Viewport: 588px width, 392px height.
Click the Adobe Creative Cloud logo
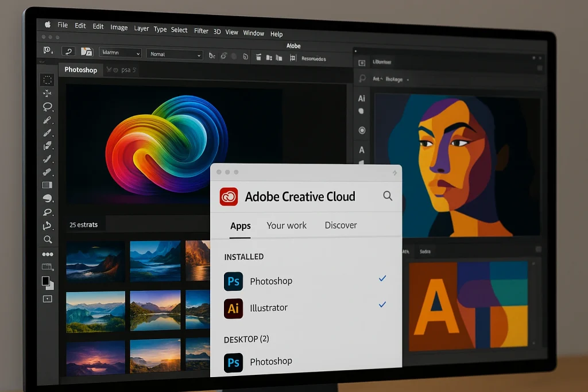229,196
